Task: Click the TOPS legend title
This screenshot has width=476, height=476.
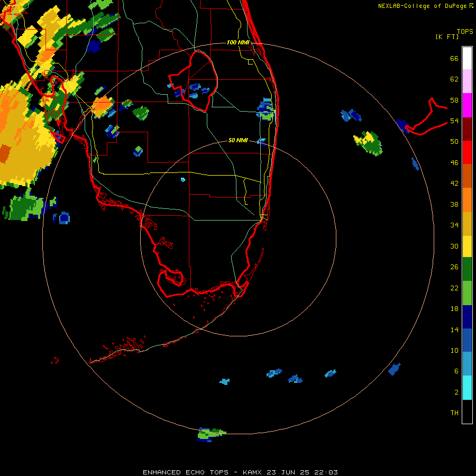Action: click(x=465, y=32)
